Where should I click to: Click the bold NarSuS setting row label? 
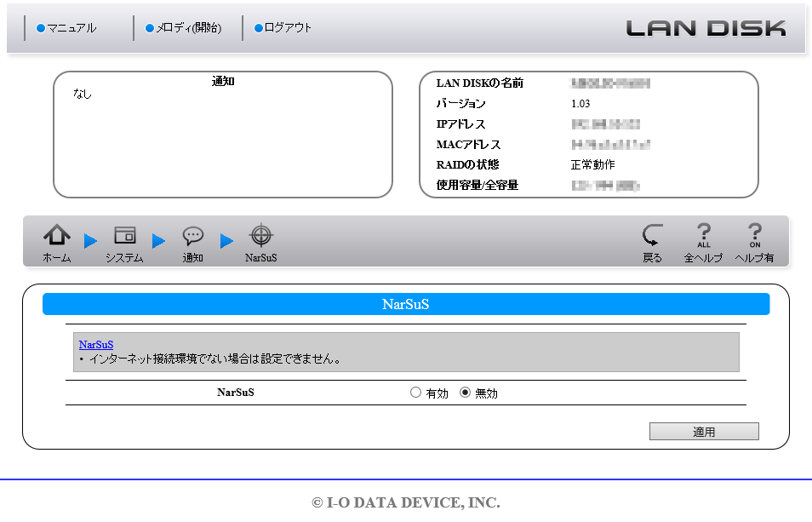tap(236, 393)
